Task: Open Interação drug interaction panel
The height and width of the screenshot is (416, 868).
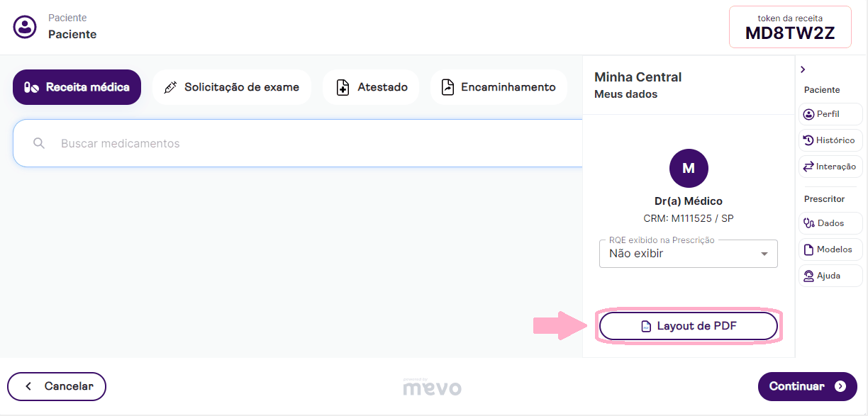Action: (x=830, y=167)
